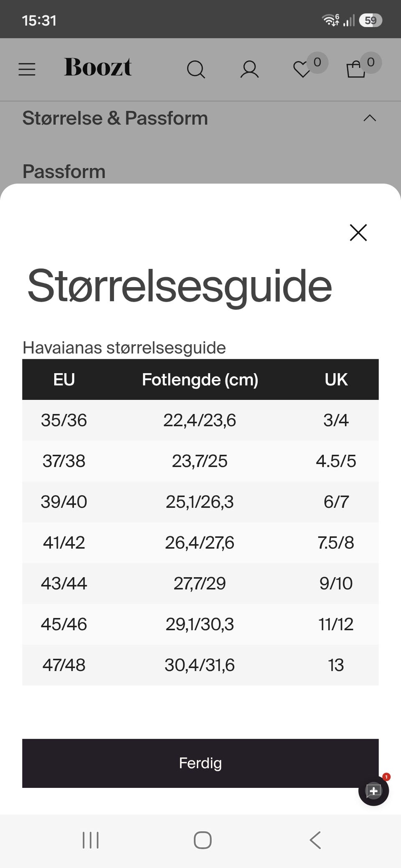
Task: Select the 35/36 EU size row
Action: (200, 420)
